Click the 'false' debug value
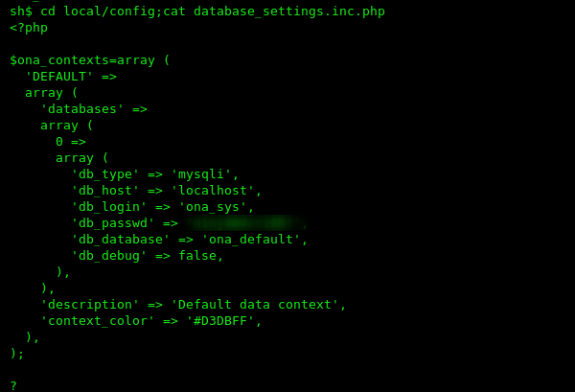The width and height of the screenshot is (575, 392). 197,256
